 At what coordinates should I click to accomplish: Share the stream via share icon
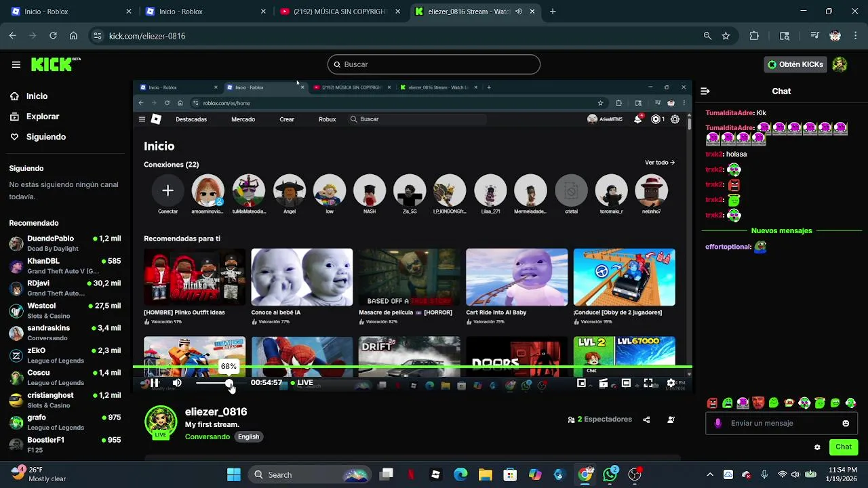(646, 420)
